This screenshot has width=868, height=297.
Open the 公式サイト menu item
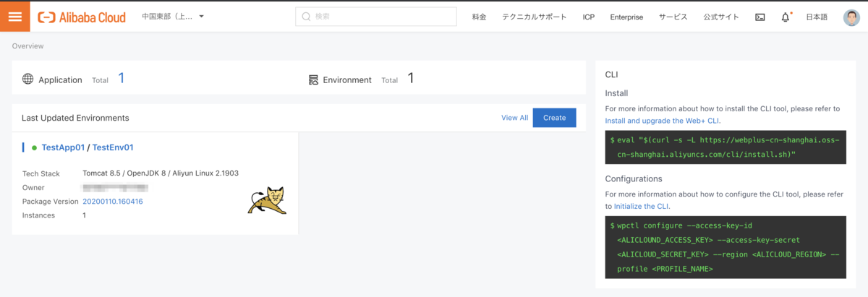[721, 17]
